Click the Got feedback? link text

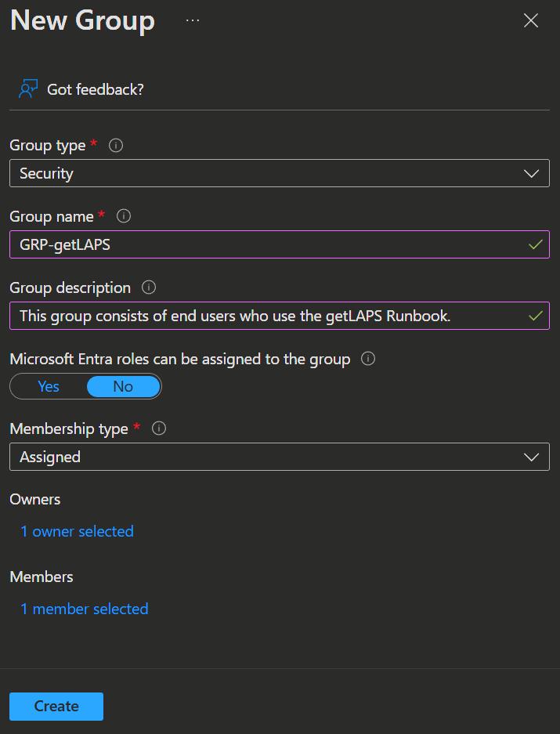tap(96, 89)
